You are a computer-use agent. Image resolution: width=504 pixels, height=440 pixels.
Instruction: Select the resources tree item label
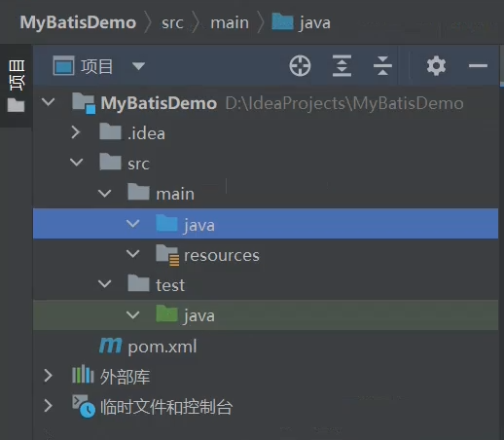222,255
